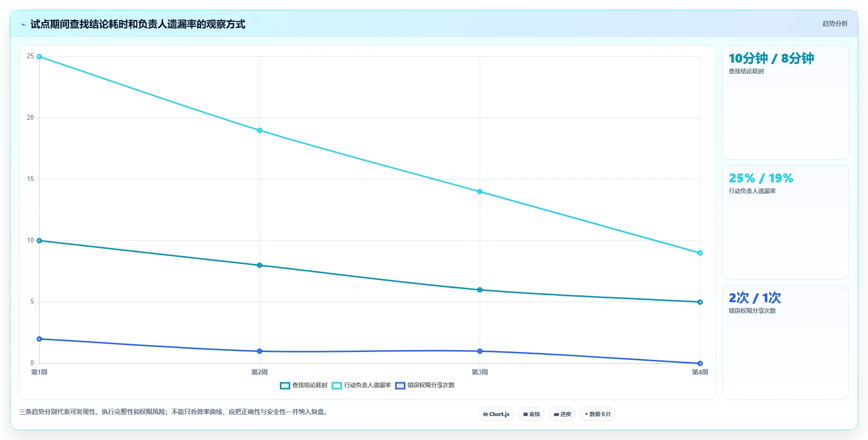Click the 行动负责人遗漏率 label in the KPI card
This screenshot has height=440, width=868.
[x=752, y=191]
